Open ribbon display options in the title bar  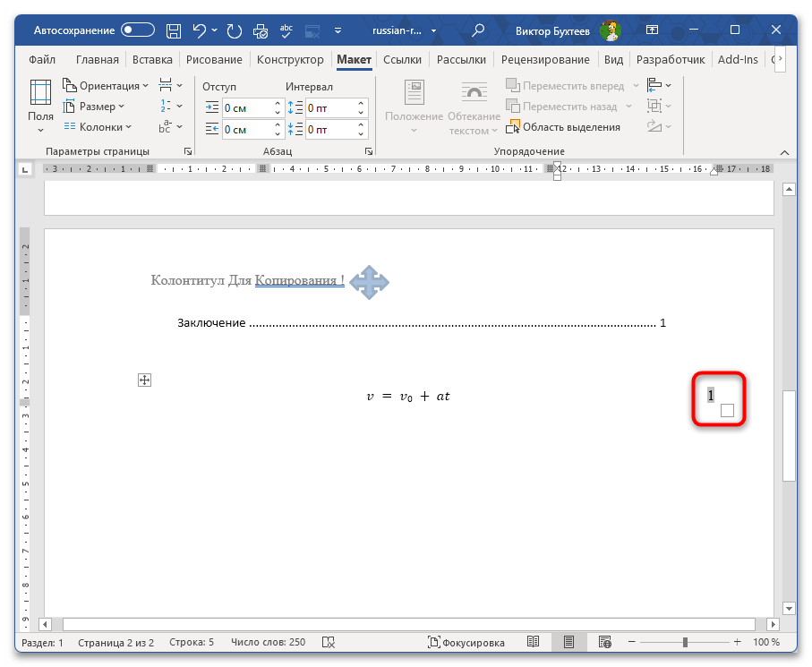coord(652,30)
